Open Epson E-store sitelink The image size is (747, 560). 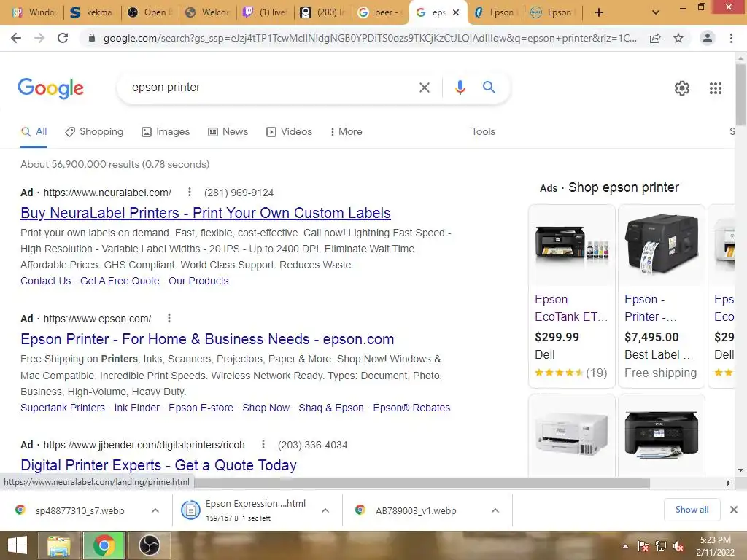(201, 408)
